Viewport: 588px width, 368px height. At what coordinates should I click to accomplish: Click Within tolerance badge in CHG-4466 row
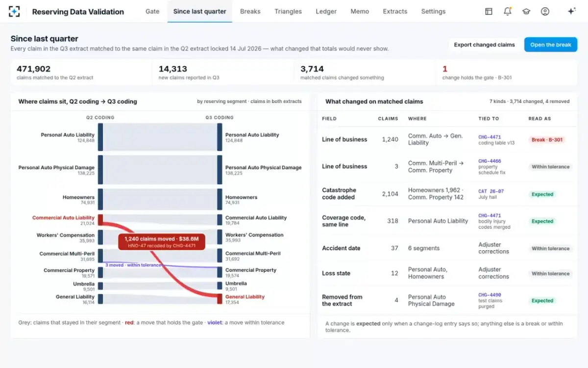pos(551,167)
